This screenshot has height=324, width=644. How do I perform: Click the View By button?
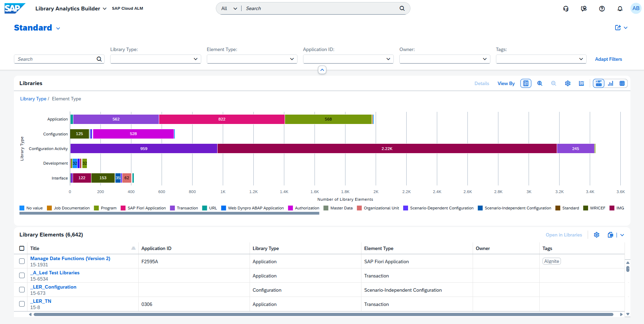506,83
